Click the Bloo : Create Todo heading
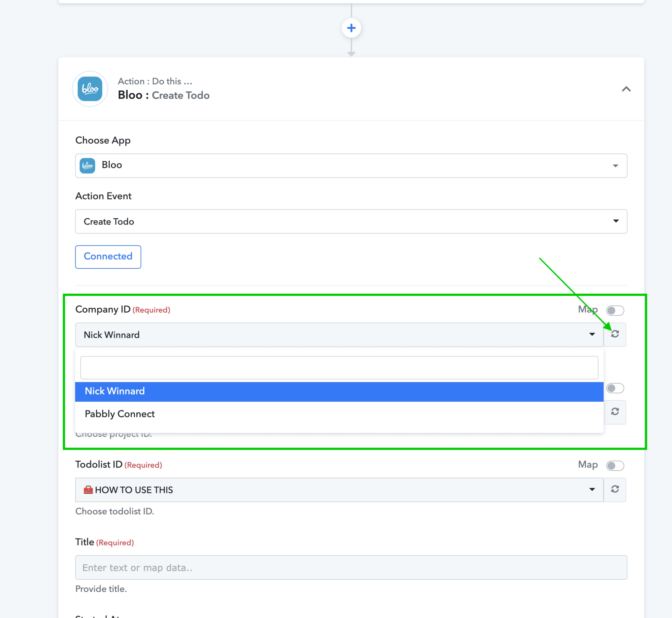The image size is (672, 618). pos(163,95)
